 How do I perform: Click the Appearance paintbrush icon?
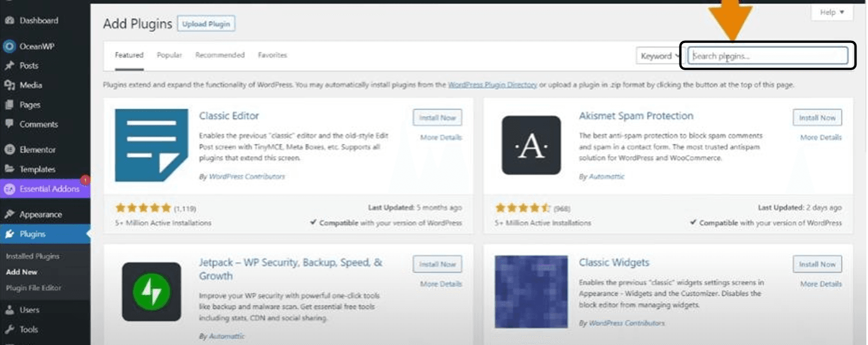coord(9,214)
